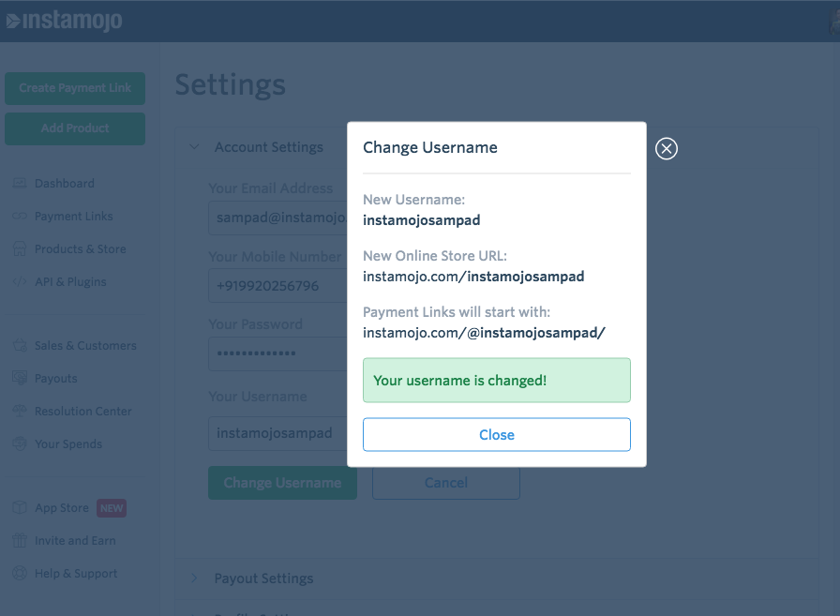Click the API & Plugins code icon
This screenshot has height=616, width=840.
pyautogui.click(x=19, y=282)
